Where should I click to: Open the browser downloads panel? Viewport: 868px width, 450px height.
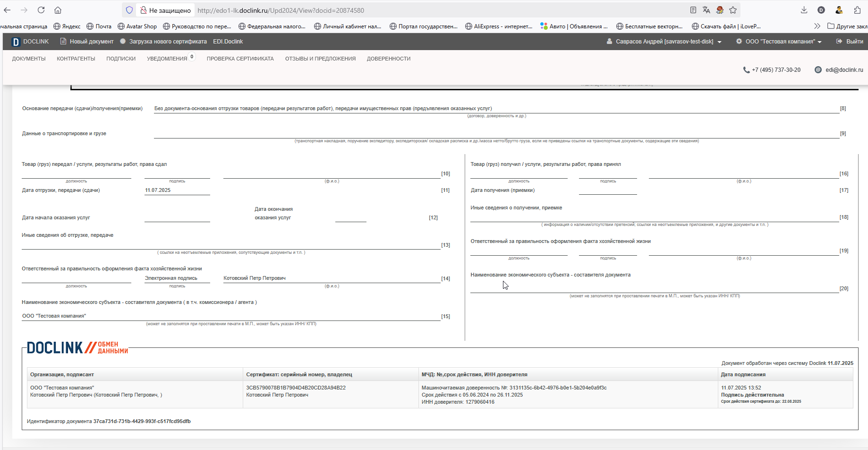click(804, 10)
